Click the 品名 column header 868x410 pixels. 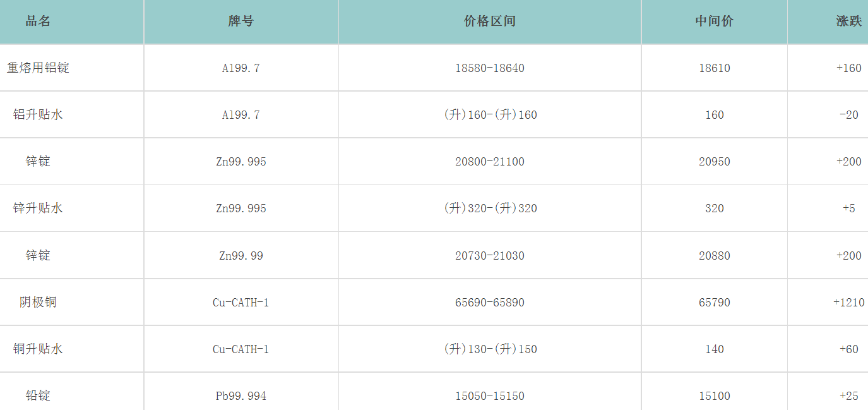click(x=38, y=21)
